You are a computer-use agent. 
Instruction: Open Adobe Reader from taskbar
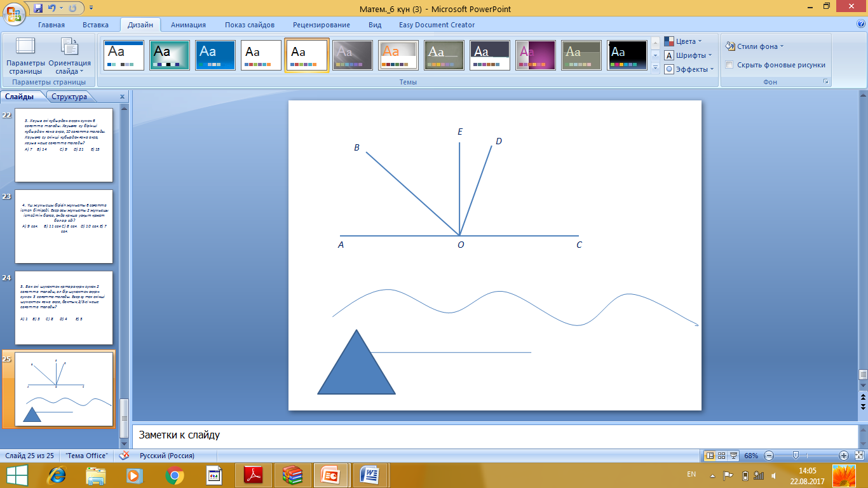[253, 475]
